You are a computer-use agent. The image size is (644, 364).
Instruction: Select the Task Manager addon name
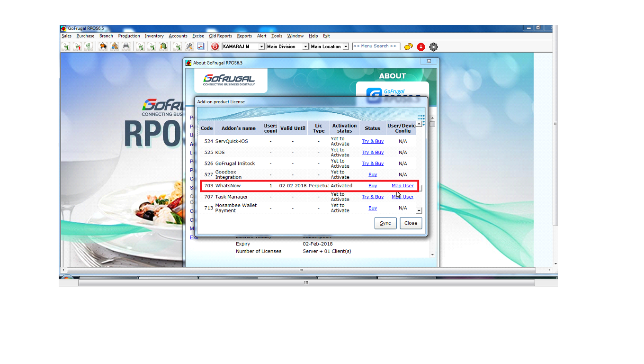pyautogui.click(x=232, y=197)
